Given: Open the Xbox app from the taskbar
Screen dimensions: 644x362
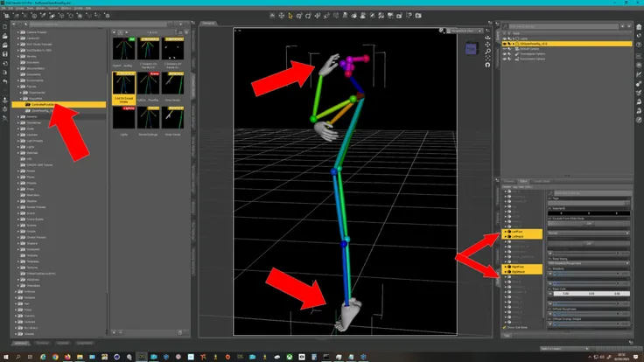Looking at the screenshot, I should tap(290, 357).
